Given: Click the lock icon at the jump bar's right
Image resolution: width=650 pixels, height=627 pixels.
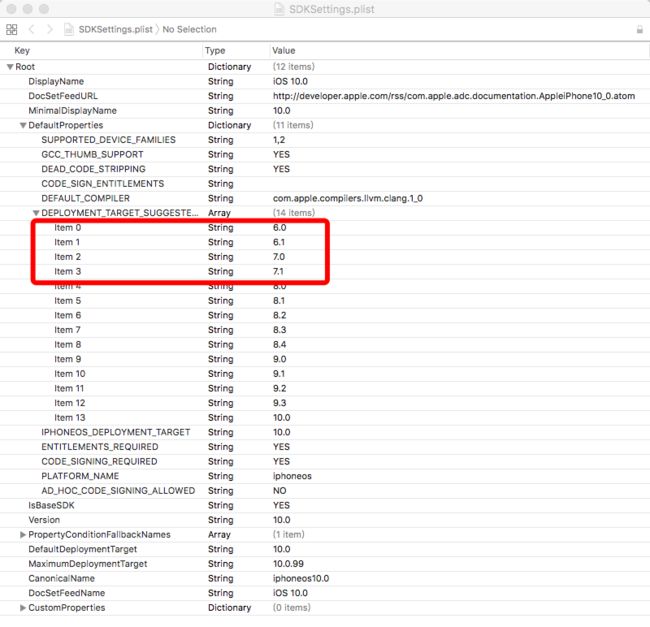Looking at the screenshot, I should pyautogui.click(x=640, y=30).
